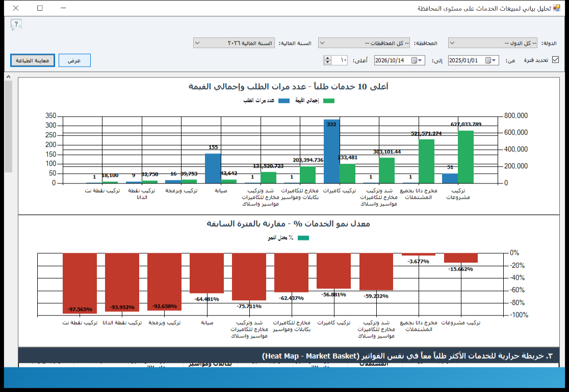
Task: Click the red bar labeled -75.711%
Action: click(x=249, y=277)
